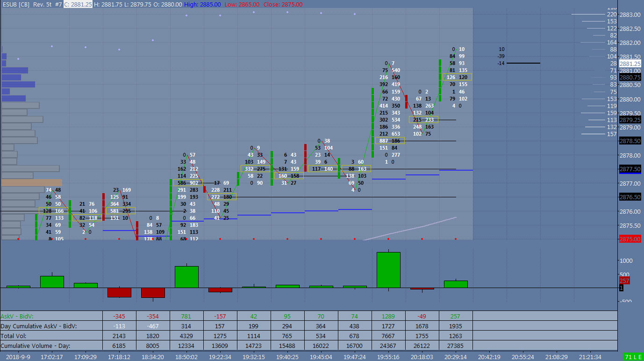The height and width of the screenshot is (361, 644).
Task: Select Cumulative Volume value 6185
Action: click(119, 346)
